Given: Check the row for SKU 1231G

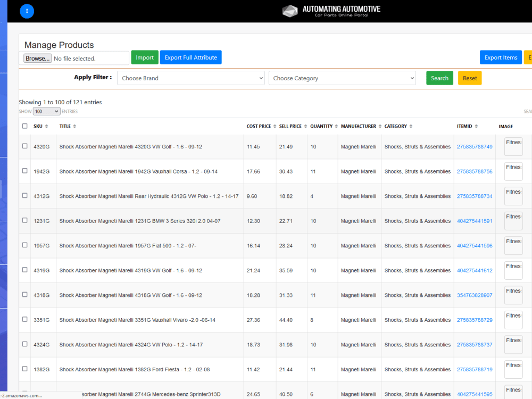Looking at the screenshot, I should pos(25,220).
